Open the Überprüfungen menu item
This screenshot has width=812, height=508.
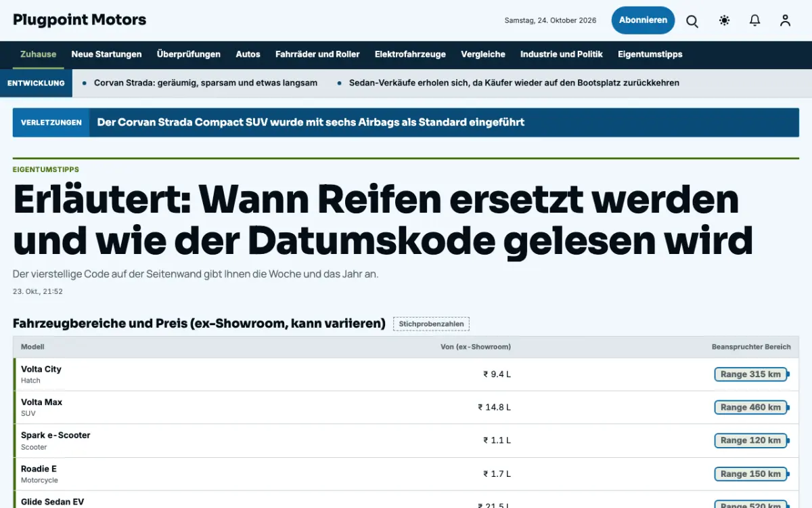click(x=189, y=54)
